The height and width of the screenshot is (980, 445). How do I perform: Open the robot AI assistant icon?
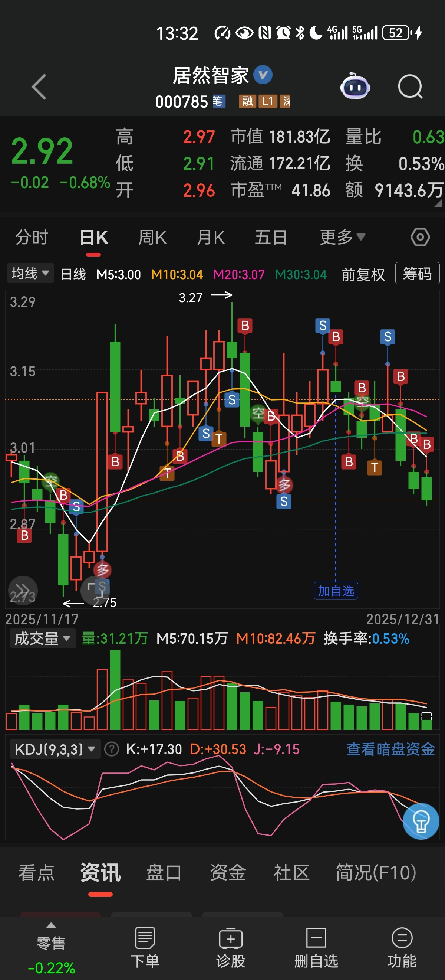tap(355, 86)
